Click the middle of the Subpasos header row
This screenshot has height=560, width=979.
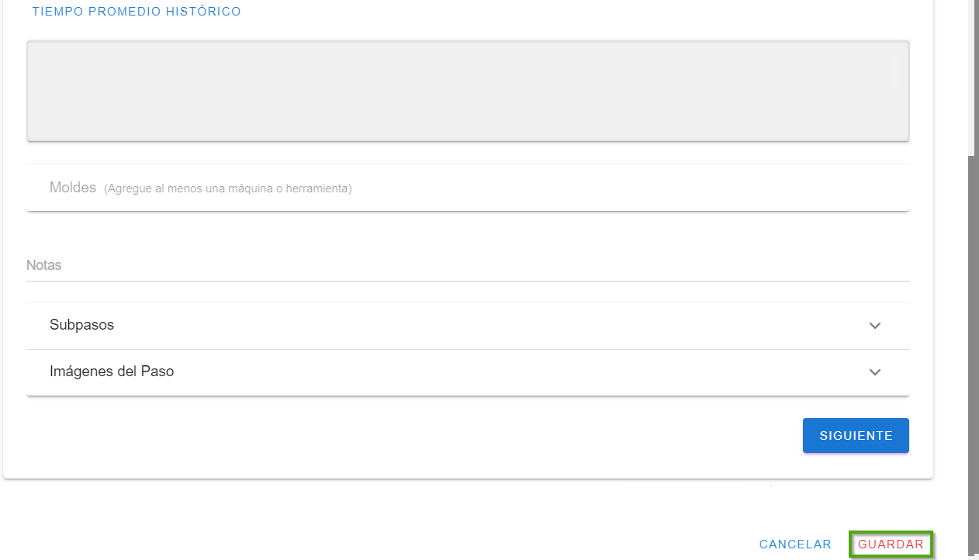pyautogui.click(x=468, y=326)
